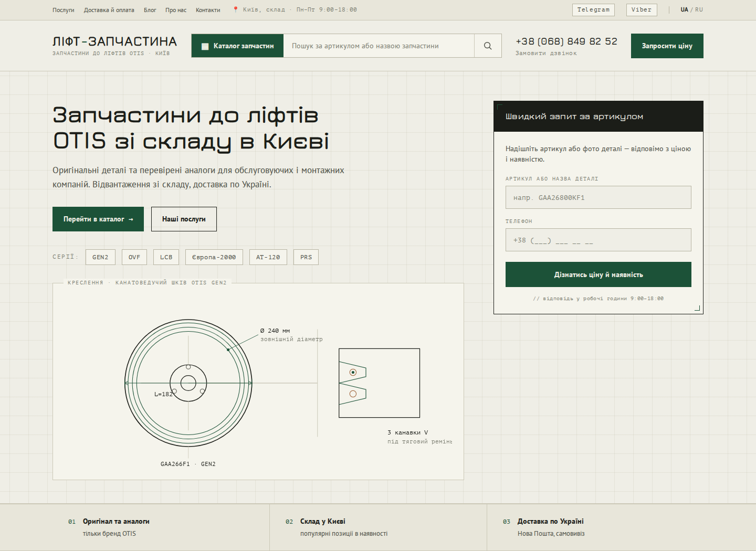The width and height of the screenshot is (756, 551).
Task: Open the Послуги menu item
Action: click(64, 10)
